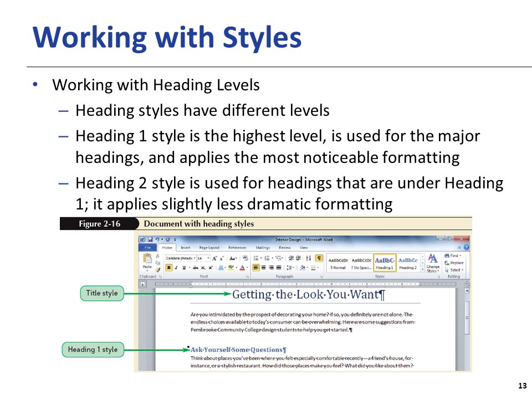Click the Cut scissors icon
Screen dimensions: 532x399
tap(157, 255)
